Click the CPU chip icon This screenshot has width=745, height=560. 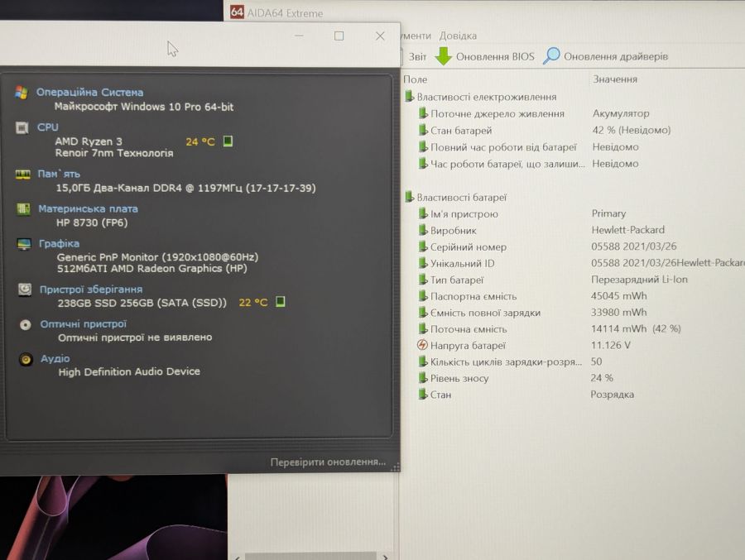click(22, 127)
